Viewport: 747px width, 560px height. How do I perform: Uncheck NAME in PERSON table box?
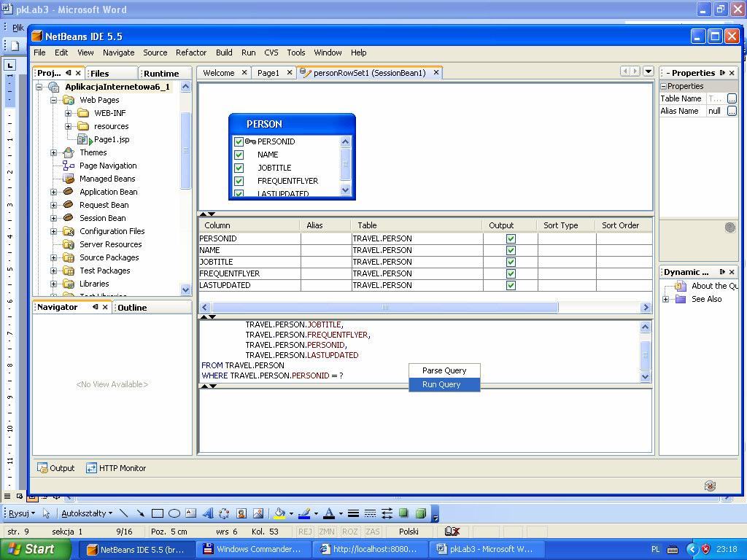coord(239,155)
